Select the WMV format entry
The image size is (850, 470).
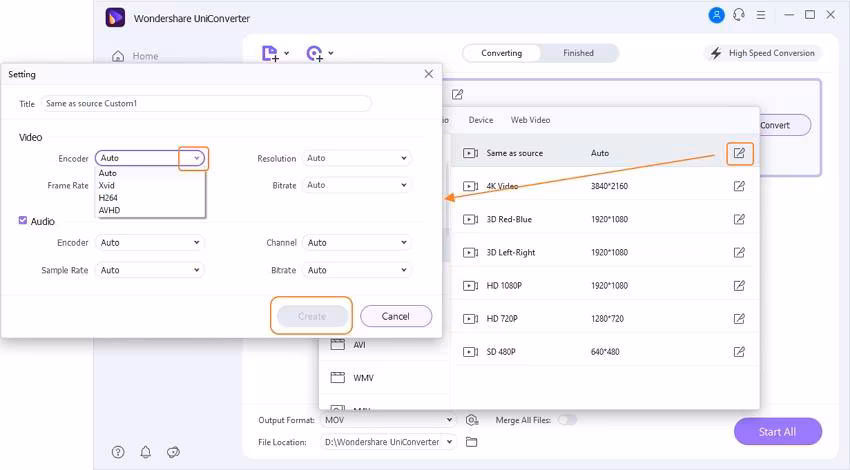385,377
